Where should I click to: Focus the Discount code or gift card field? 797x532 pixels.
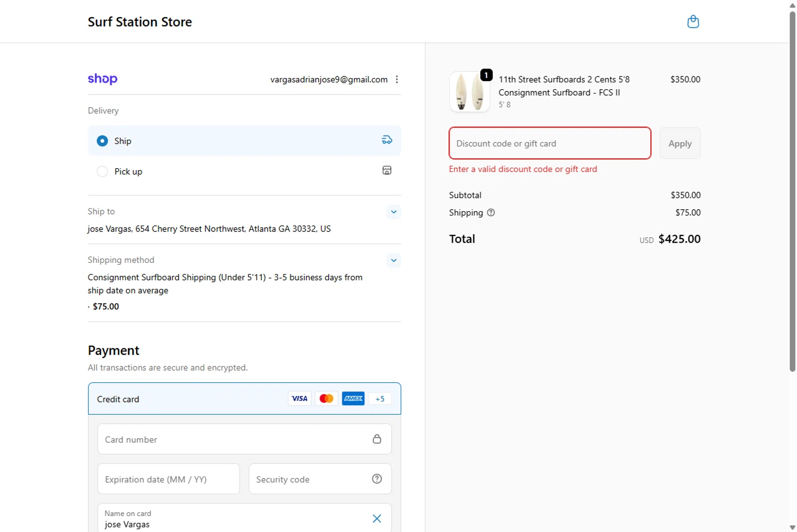549,143
